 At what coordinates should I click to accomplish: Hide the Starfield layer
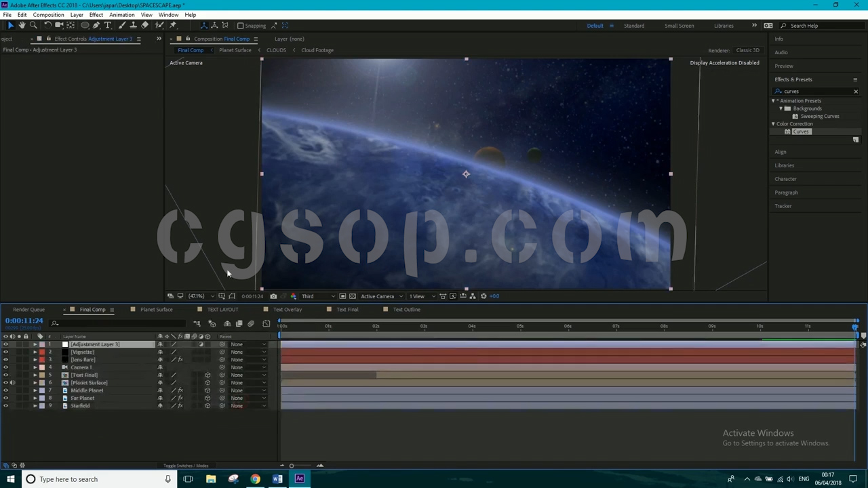5,406
